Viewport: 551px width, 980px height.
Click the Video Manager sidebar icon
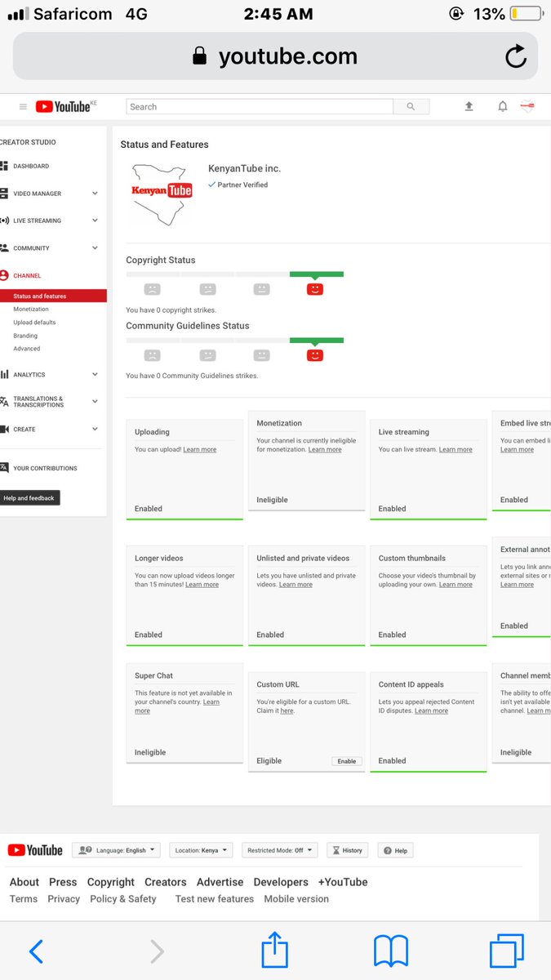tap(4, 194)
